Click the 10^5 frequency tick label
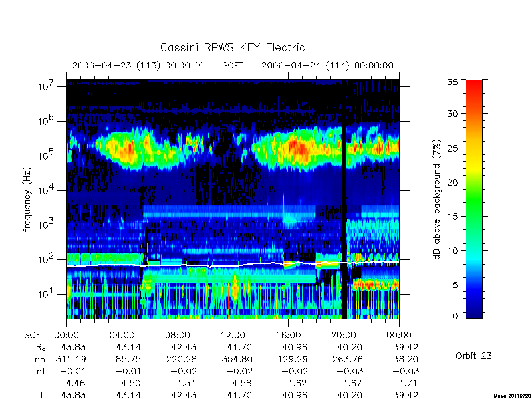This screenshot has height=399, width=532. [x=46, y=155]
